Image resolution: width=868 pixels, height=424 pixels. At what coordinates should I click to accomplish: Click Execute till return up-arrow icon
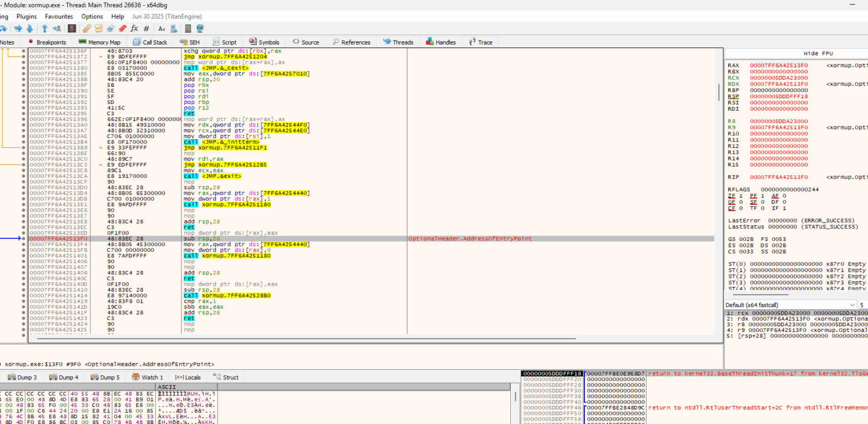click(45, 28)
